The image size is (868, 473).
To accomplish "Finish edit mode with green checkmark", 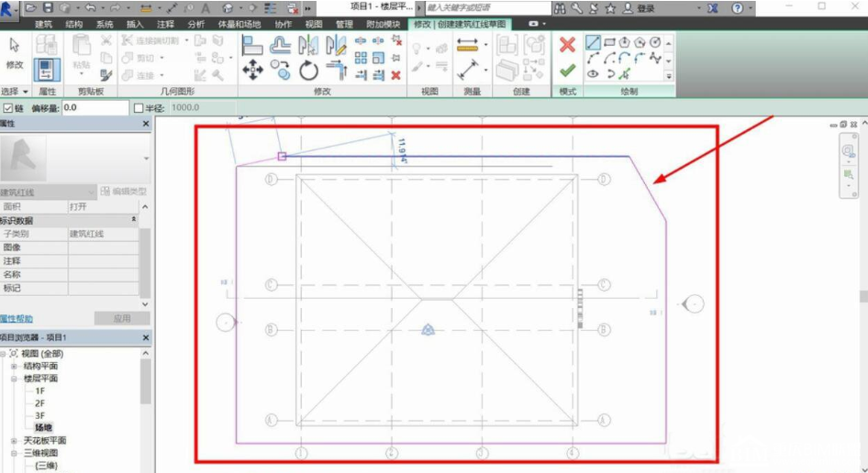I will [567, 71].
